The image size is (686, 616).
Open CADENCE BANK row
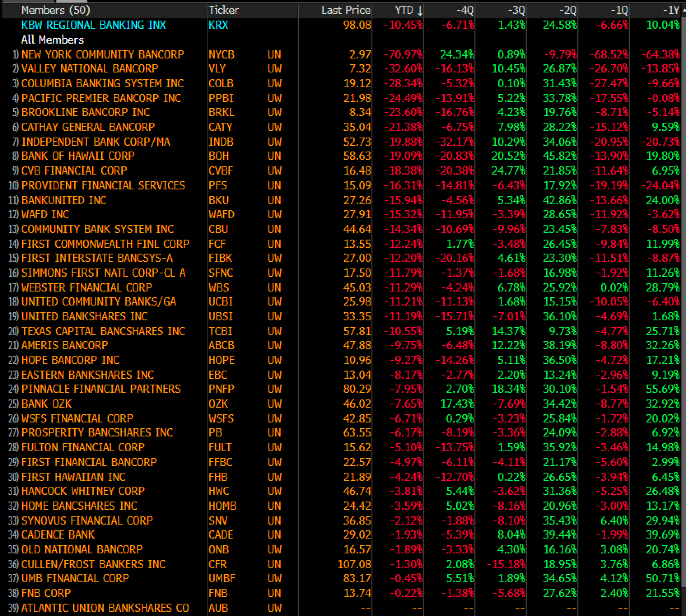coord(342,535)
